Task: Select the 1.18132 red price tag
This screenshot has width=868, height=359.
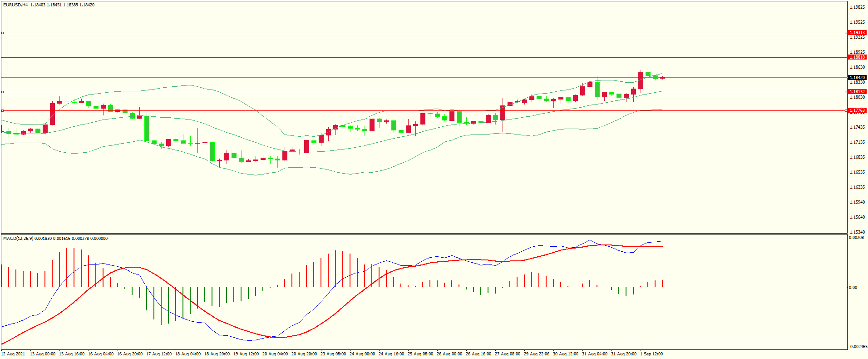Action: click(x=857, y=92)
